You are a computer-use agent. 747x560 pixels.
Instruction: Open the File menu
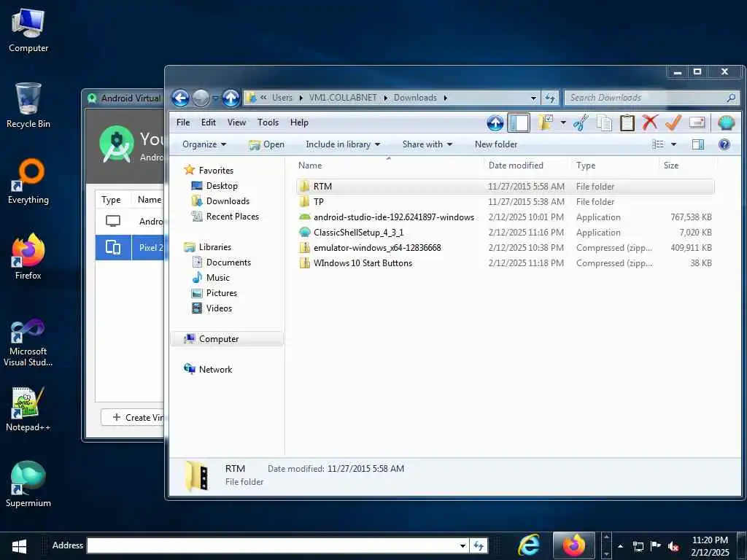point(183,122)
